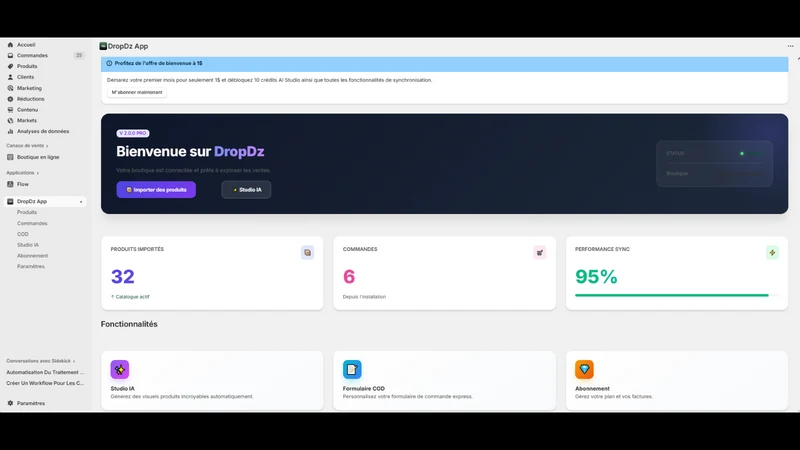Open Accueil home icon in sidebar
The image size is (800, 450).
10,45
